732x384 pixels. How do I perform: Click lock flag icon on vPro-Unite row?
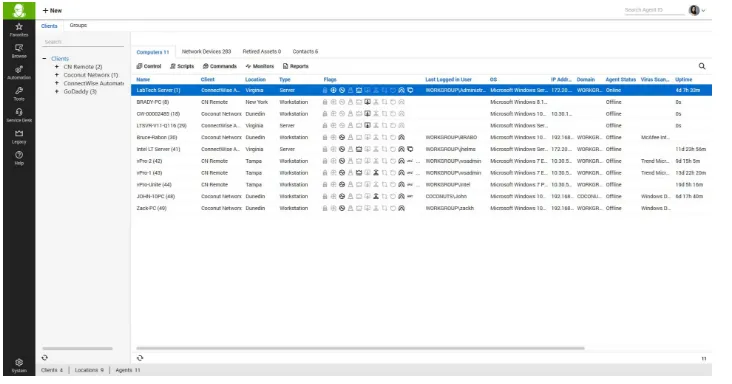(325, 185)
